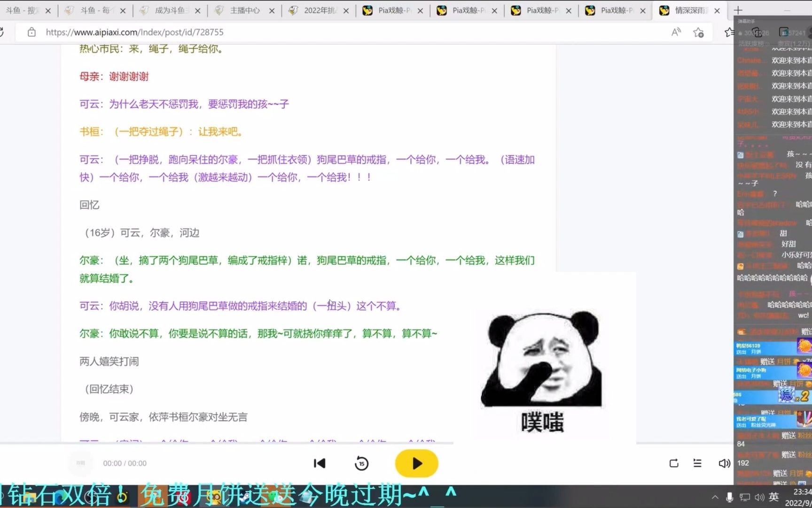Click the browser refresh icon
Image resolution: width=812 pixels, height=508 pixels.
click(x=1, y=32)
